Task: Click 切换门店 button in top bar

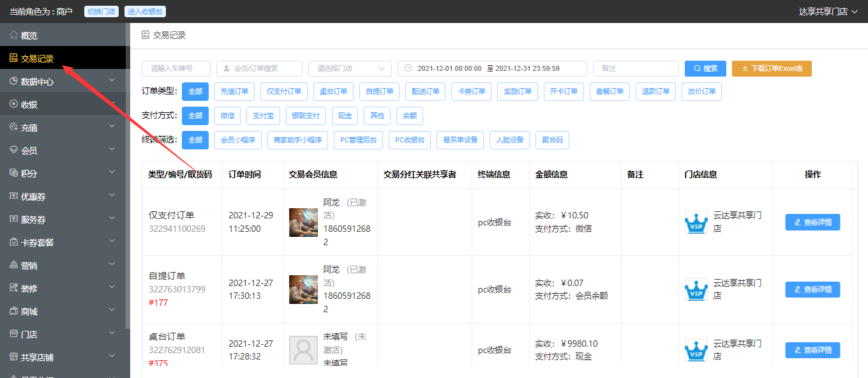Action: point(101,11)
